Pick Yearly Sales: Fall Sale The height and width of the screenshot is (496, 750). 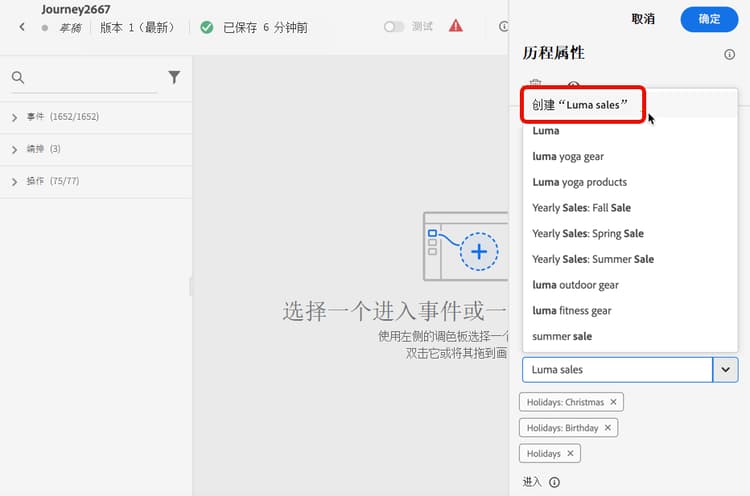629,208
